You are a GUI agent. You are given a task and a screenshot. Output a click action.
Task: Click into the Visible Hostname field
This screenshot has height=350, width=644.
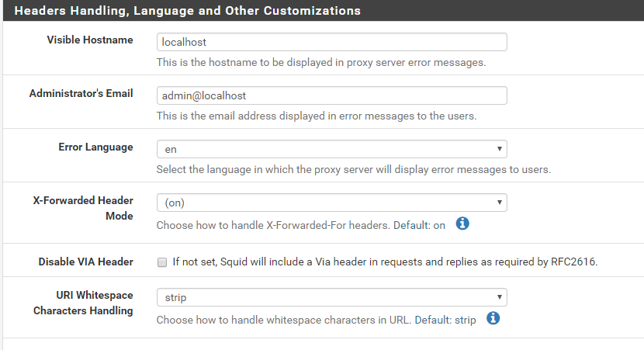pyautogui.click(x=331, y=42)
